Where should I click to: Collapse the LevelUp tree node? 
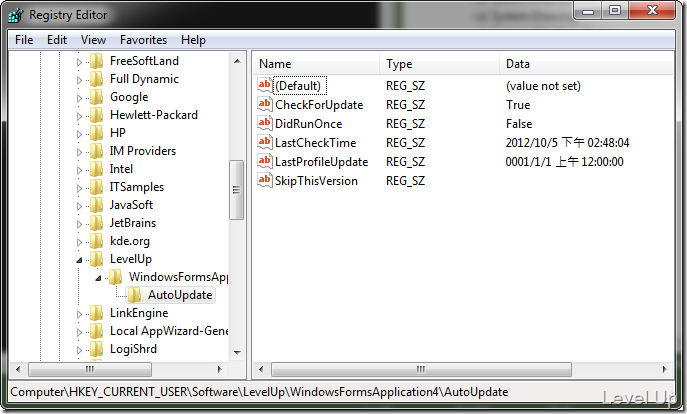tap(79, 260)
